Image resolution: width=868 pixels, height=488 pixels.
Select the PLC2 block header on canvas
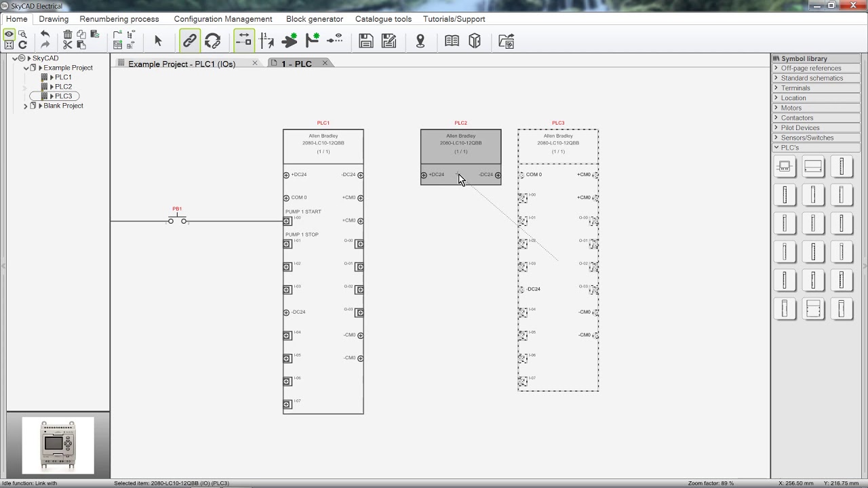pyautogui.click(x=460, y=146)
